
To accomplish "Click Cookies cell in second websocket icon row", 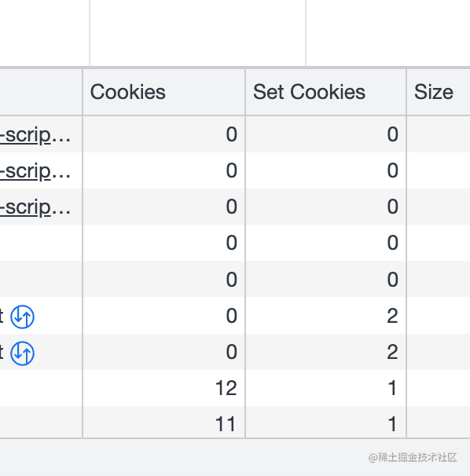I will coord(163,352).
